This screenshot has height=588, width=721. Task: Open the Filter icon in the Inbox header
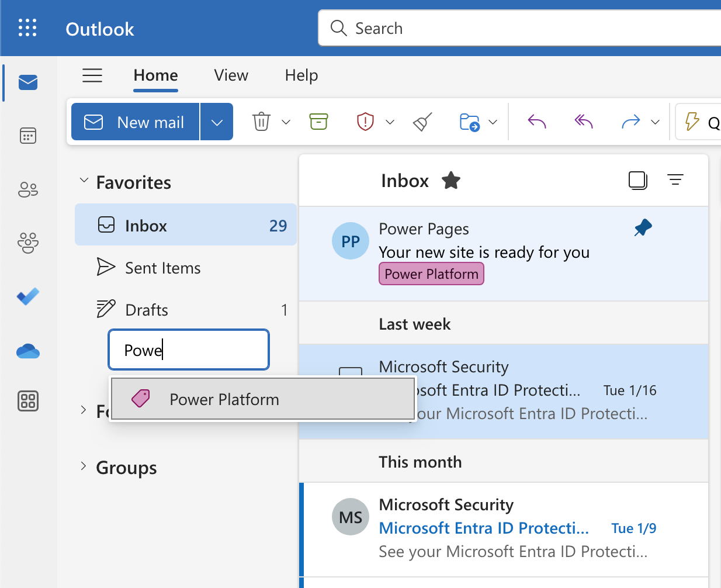tap(675, 180)
